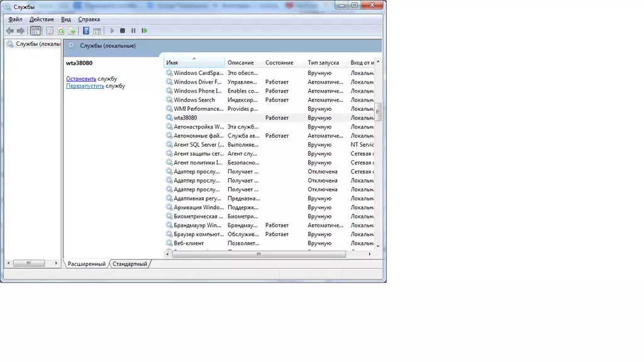The height and width of the screenshot is (362, 644).
Task: Select the Автономные фай... service row
Action: coord(269,136)
